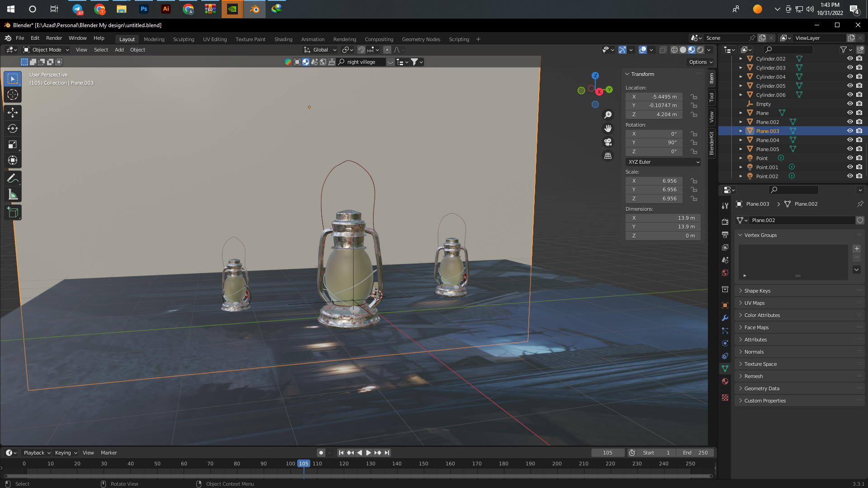Click the current frame number field

[607, 453]
